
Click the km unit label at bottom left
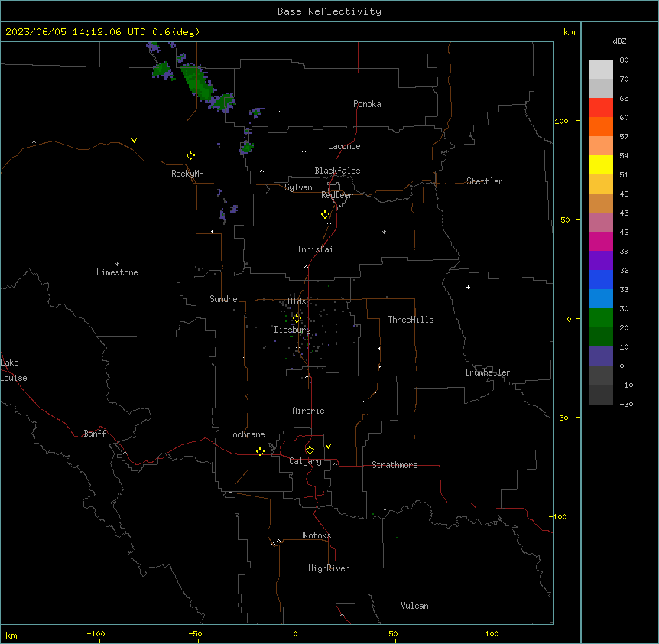coord(11,635)
